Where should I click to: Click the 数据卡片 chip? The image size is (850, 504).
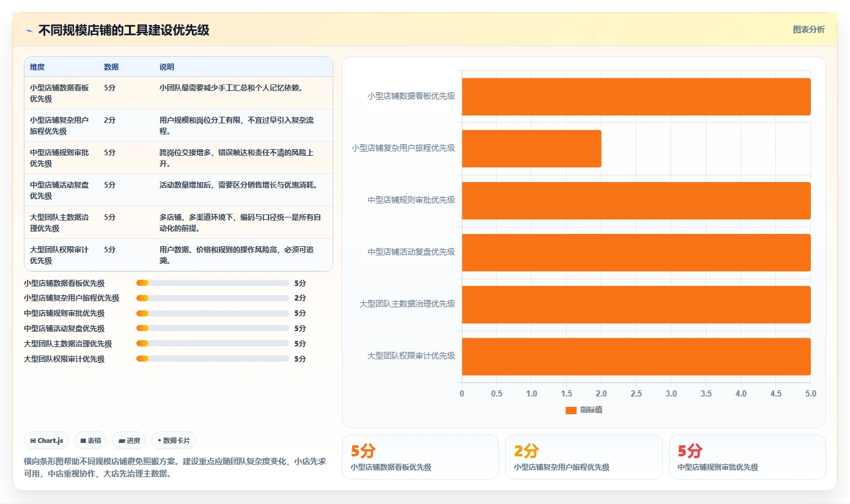click(x=174, y=440)
